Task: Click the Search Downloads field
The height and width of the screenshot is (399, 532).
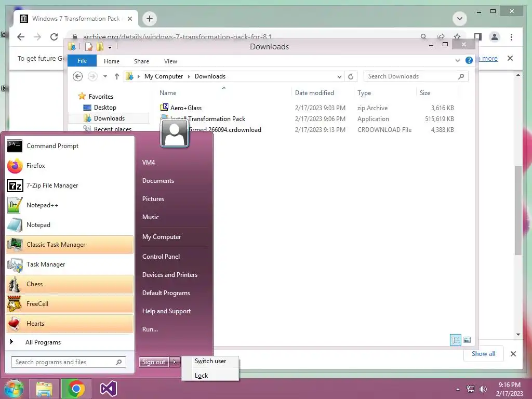Action: coord(416,76)
